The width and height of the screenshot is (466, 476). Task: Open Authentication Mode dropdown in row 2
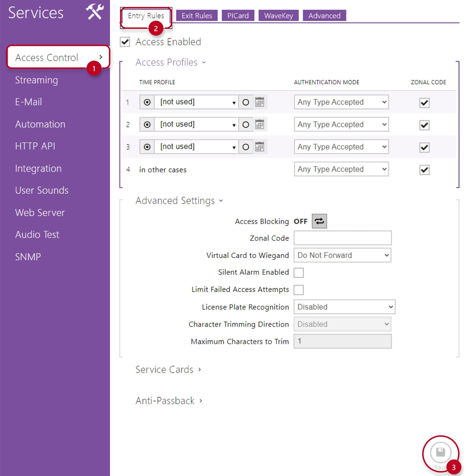coord(341,124)
